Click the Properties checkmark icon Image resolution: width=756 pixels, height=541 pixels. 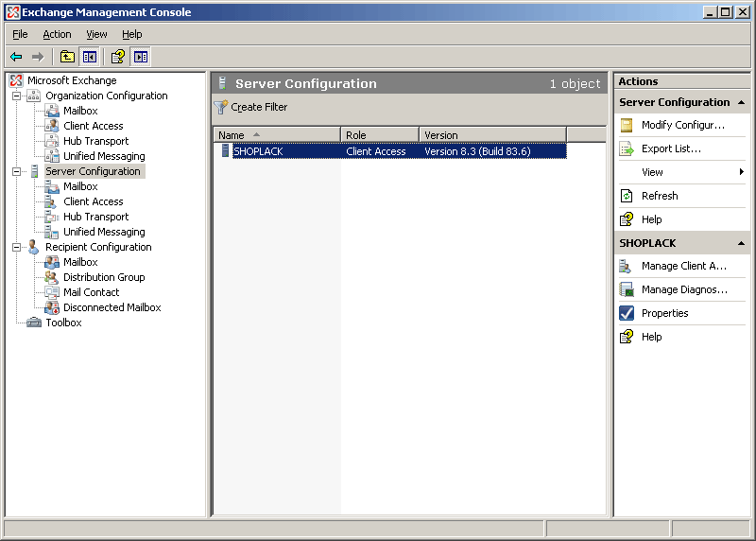[627, 313]
